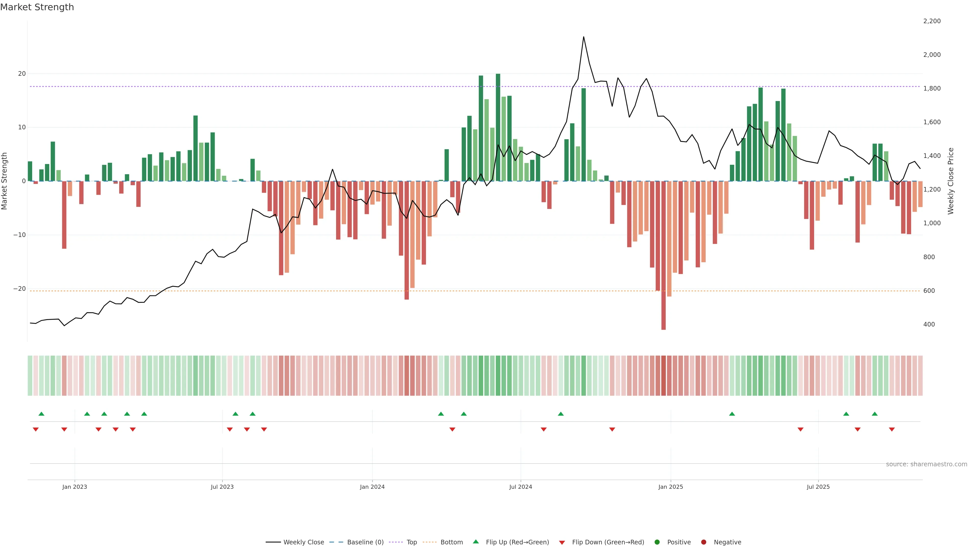
Task: Click the leftmost green Flip Up triangle marker
Action: pos(41,414)
